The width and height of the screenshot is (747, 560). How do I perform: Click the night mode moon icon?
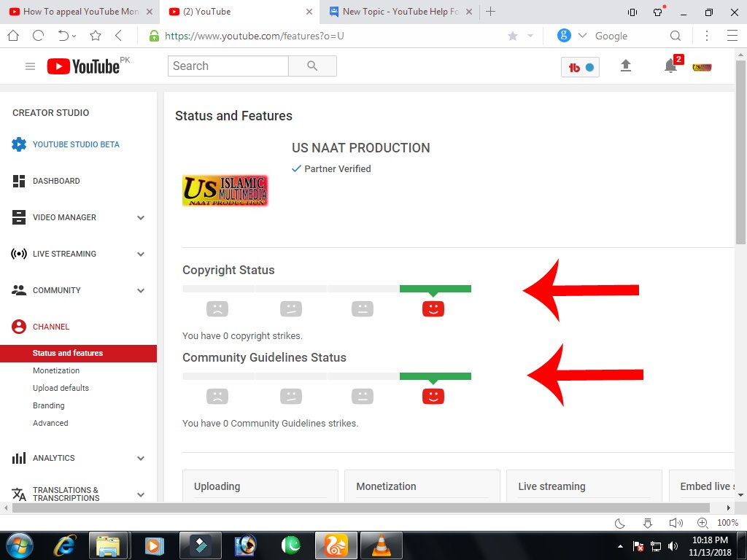pos(620,523)
